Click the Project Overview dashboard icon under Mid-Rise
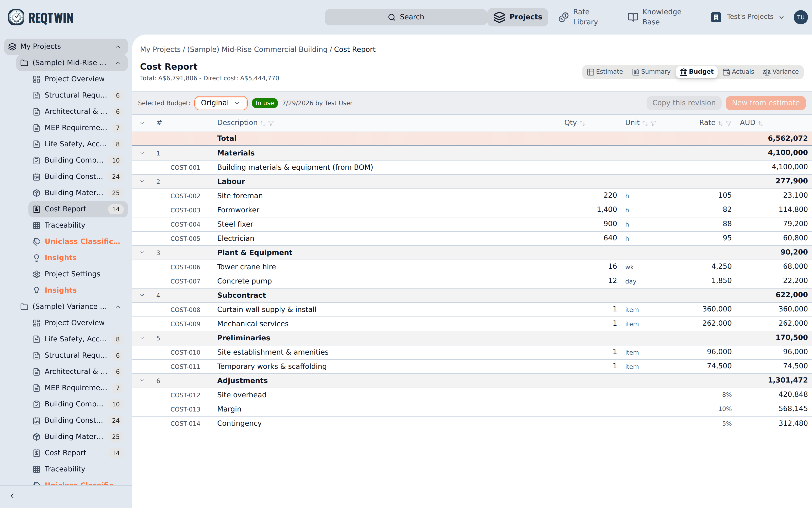 [37, 79]
